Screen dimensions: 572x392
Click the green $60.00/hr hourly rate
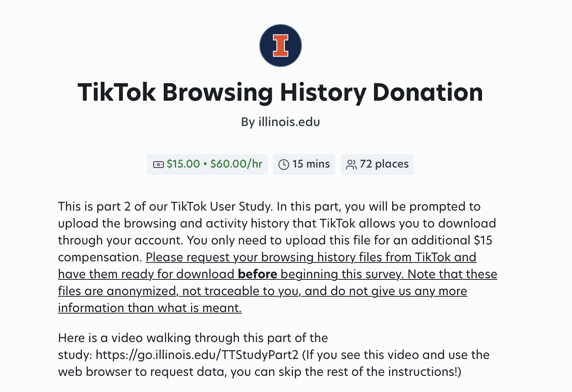tap(236, 164)
